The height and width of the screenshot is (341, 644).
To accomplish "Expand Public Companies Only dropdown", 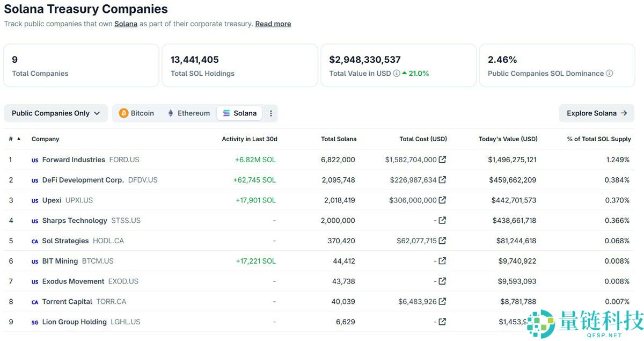I will click(x=56, y=113).
